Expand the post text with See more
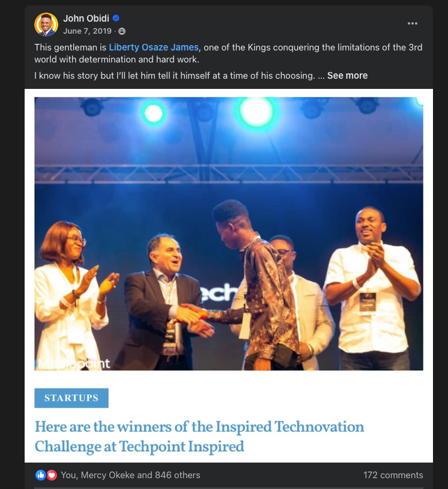This screenshot has height=489, width=448. (347, 76)
